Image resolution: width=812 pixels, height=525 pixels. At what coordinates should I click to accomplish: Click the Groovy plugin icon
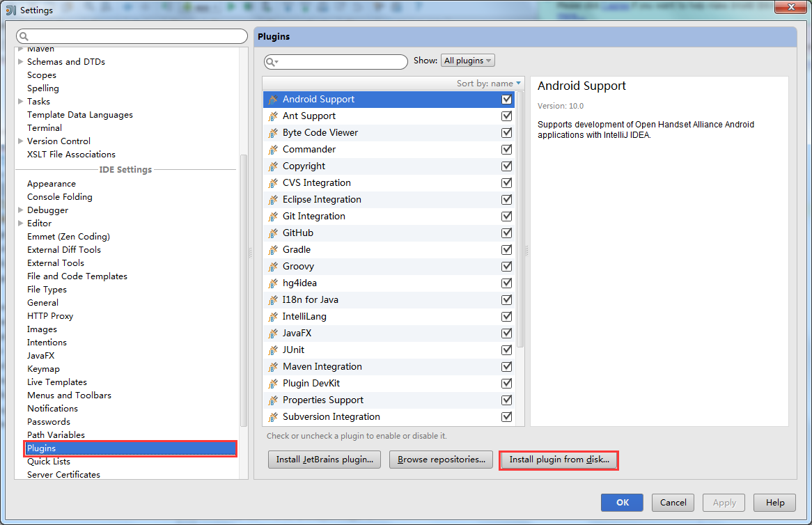click(x=273, y=267)
